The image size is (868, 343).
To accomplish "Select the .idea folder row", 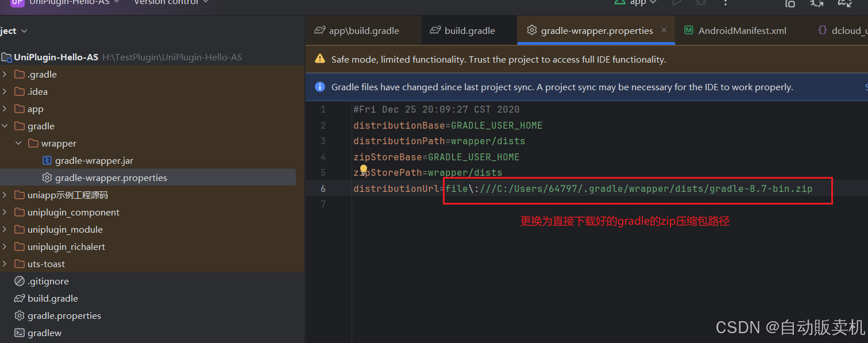I will [149, 91].
